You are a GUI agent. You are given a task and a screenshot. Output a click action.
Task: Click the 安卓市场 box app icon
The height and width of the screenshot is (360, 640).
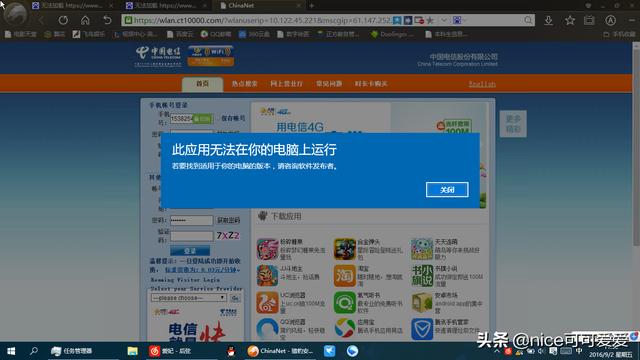(422, 302)
